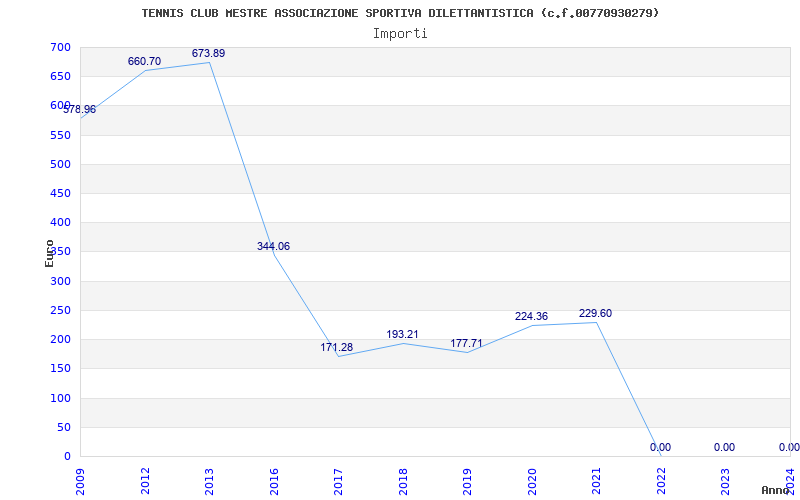Viewport: 800px width, 500px height.
Task: Select the 193.21 data label
Action: pyautogui.click(x=402, y=335)
